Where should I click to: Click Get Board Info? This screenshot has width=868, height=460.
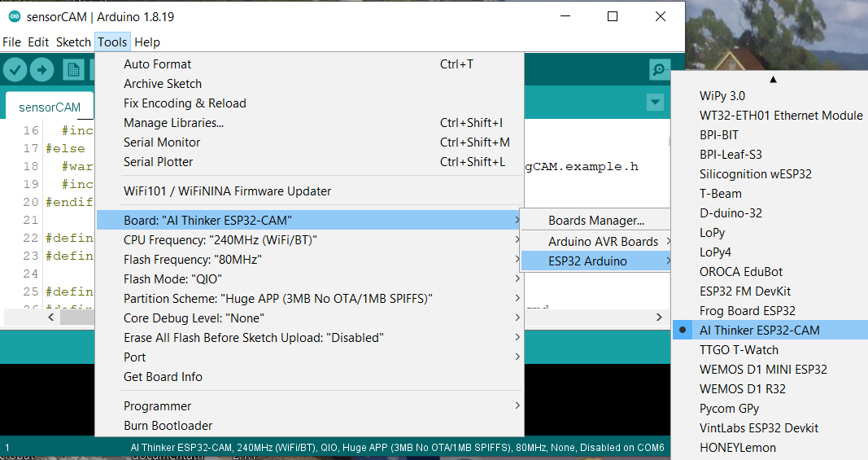[163, 377]
